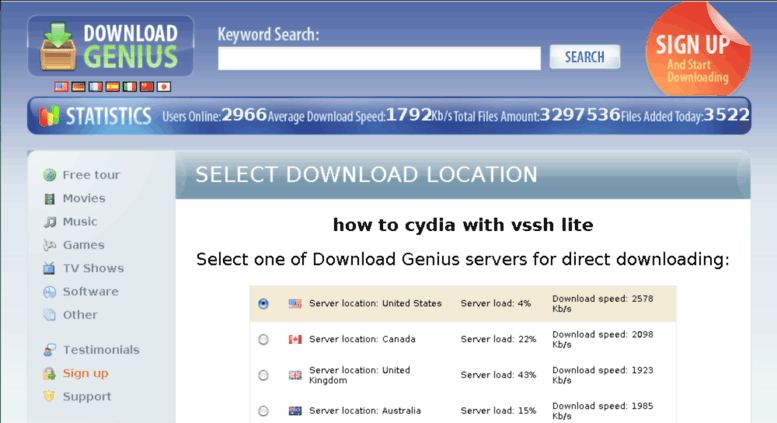Click the Canada server flag icon
The height and width of the screenshot is (423, 777).
pyautogui.click(x=295, y=339)
